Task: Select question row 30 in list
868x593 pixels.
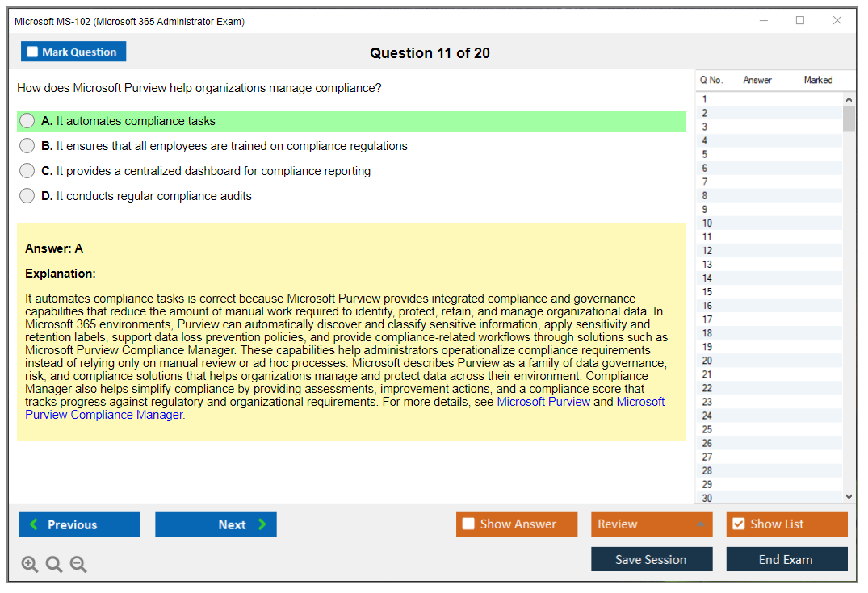Action: 769,498
